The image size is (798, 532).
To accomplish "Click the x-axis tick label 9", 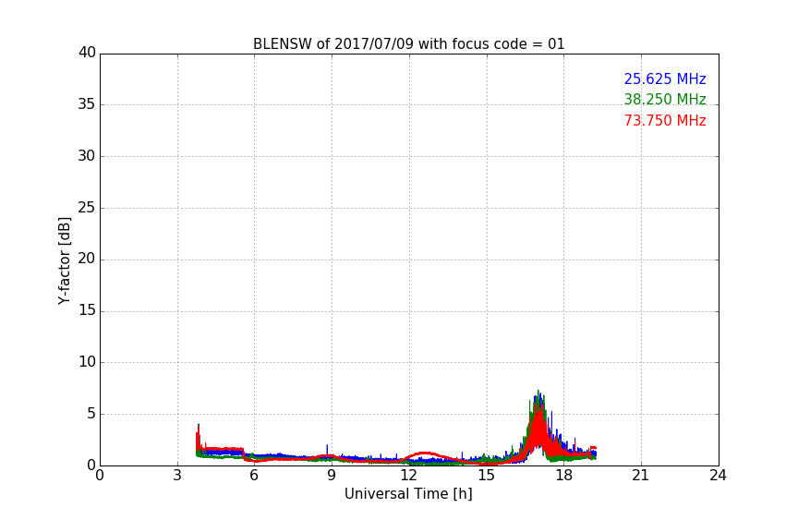I will [x=332, y=476].
